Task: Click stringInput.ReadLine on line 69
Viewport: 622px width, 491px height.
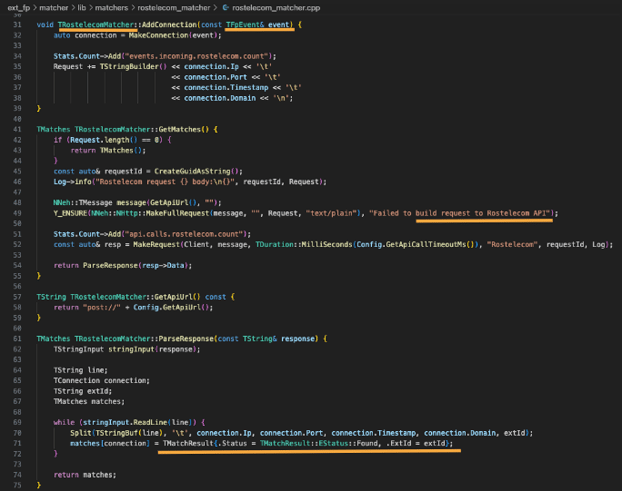Action: pos(125,422)
